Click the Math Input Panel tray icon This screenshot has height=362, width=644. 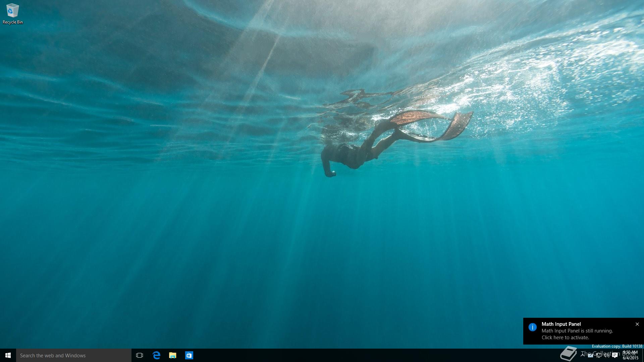590,355
